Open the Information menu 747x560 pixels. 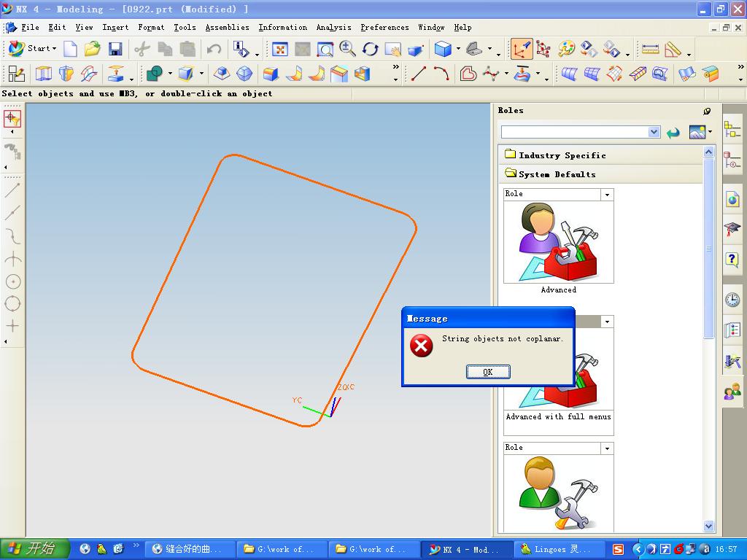(x=283, y=27)
